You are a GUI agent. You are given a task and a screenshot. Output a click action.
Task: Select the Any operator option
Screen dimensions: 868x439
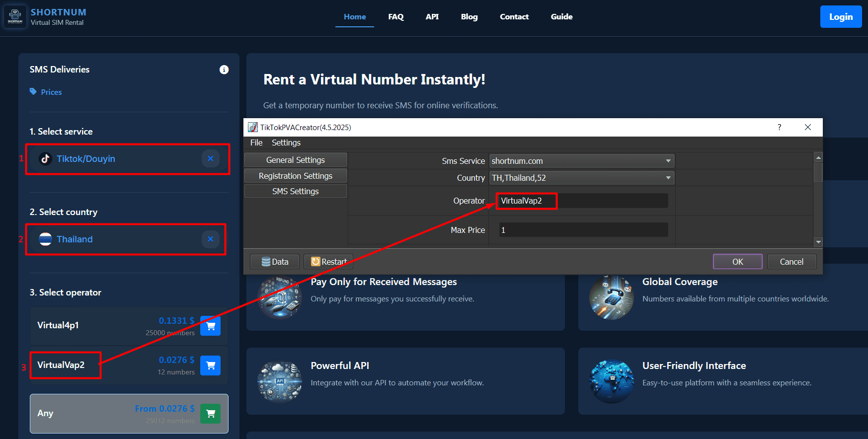pos(129,413)
